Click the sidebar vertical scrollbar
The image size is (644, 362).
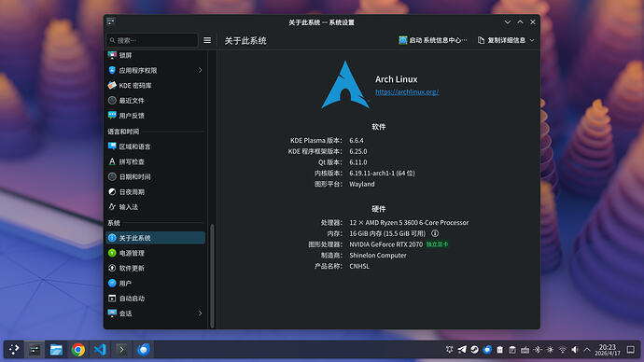click(x=212, y=276)
